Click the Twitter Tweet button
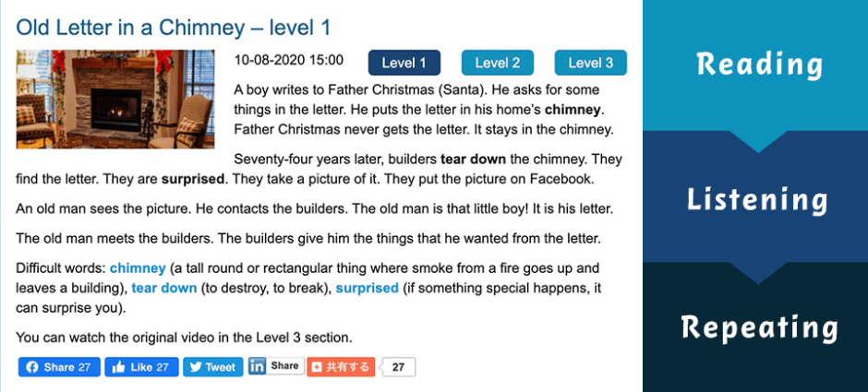 212,367
